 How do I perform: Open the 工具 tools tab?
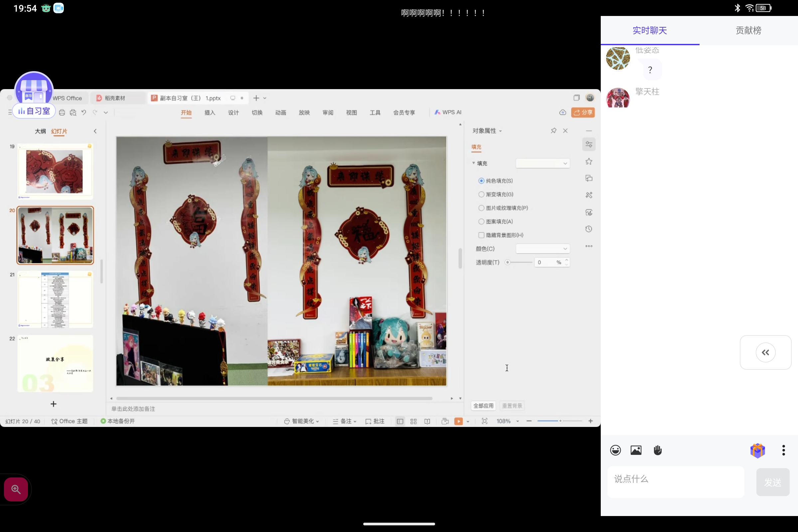[375, 112]
